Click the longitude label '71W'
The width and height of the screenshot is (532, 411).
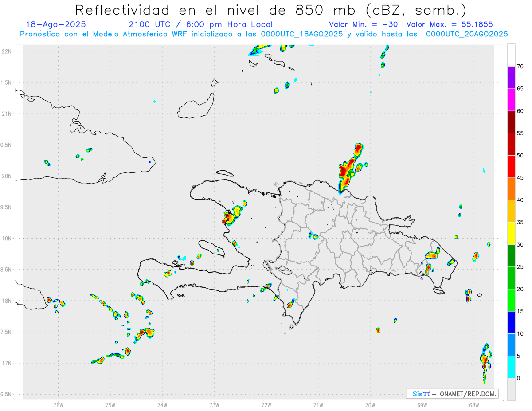tap(318, 405)
